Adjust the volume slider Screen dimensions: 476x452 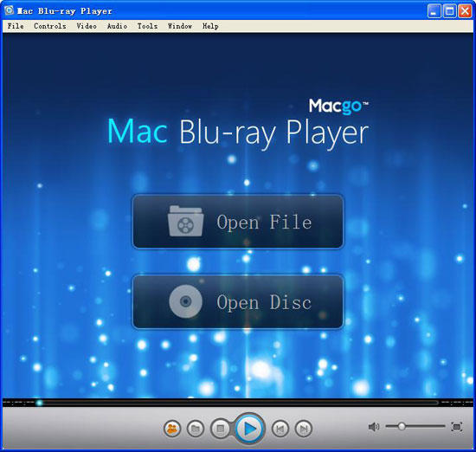pos(415,427)
